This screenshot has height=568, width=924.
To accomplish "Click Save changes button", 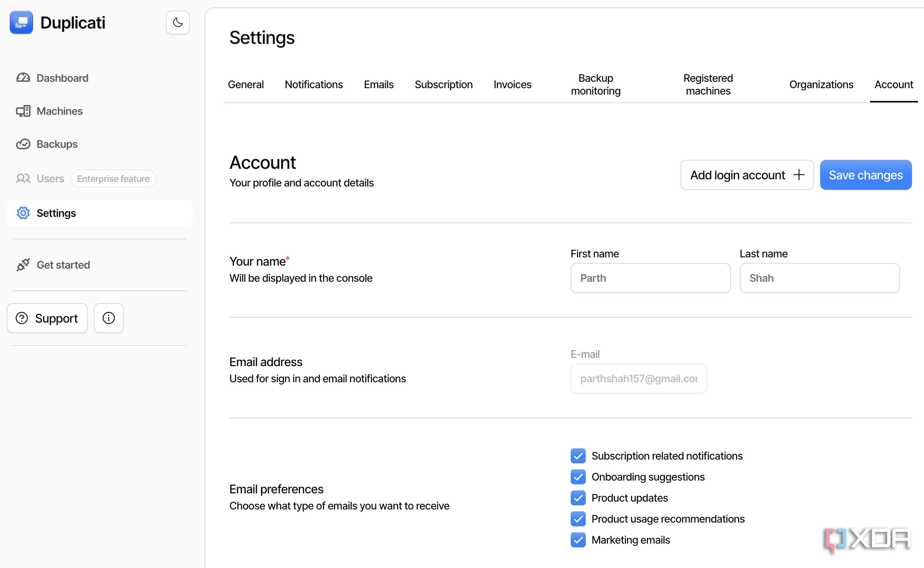I will tap(865, 175).
